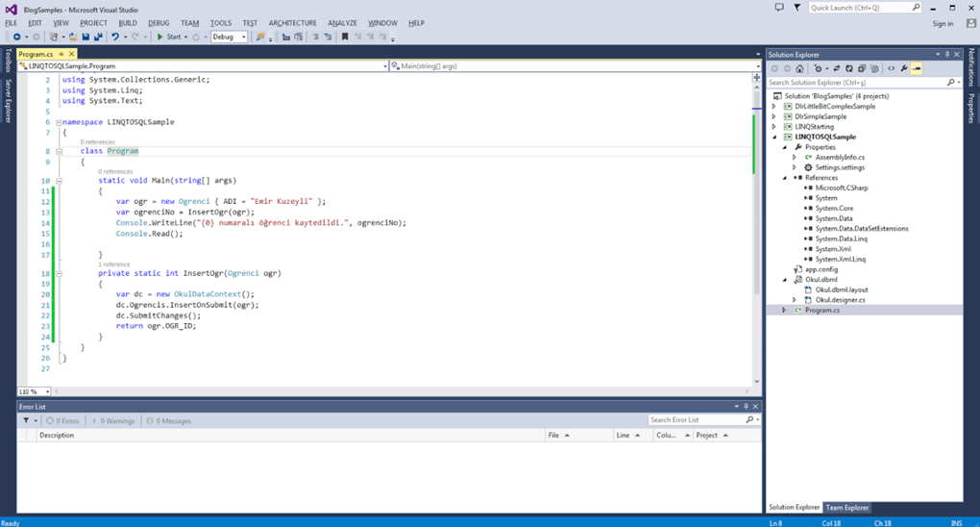
Task: Click the account avatar icon beside Sign in
Action: tap(970, 23)
